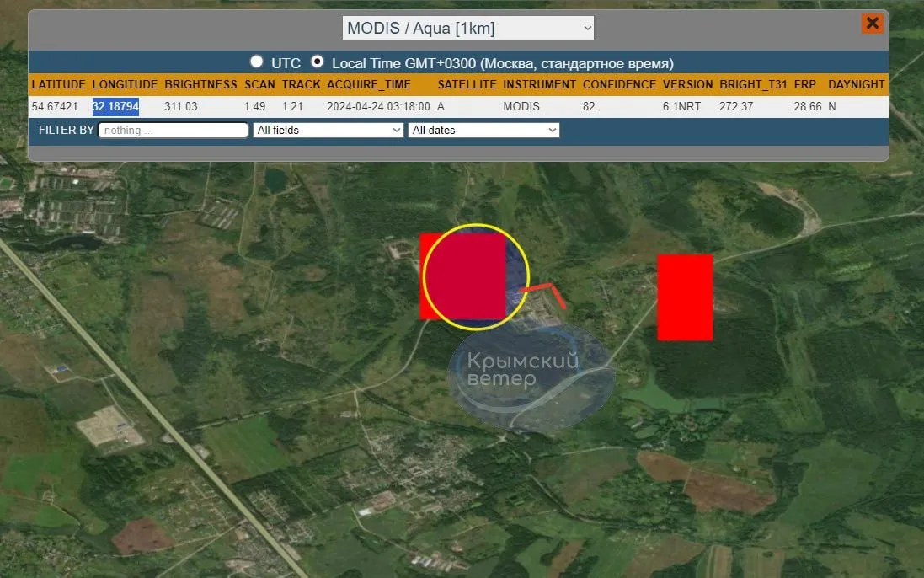Click the red fire marker on the right

point(685,297)
